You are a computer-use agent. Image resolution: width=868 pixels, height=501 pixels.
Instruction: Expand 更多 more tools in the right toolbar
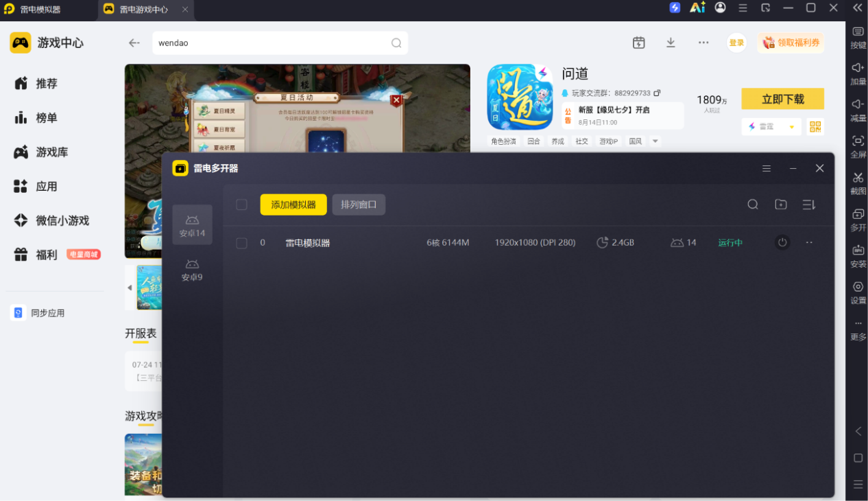tap(858, 329)
